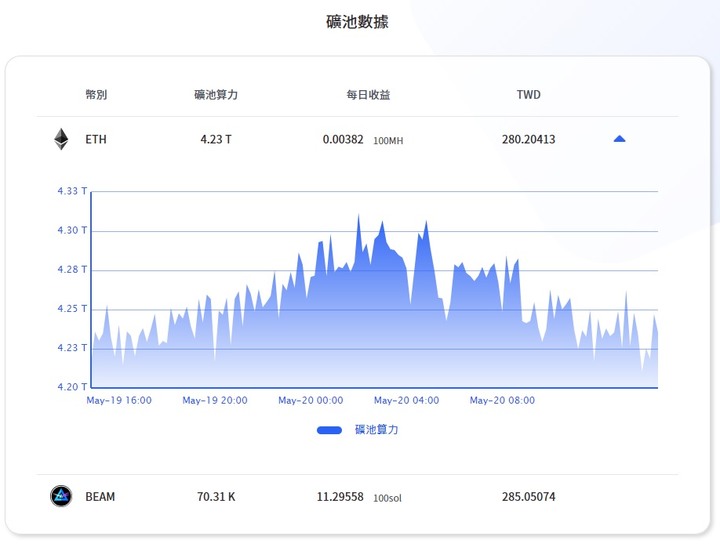Click the 每日收益 column header
The height and width of the screenshot is (551, 720).
[368, 95]
